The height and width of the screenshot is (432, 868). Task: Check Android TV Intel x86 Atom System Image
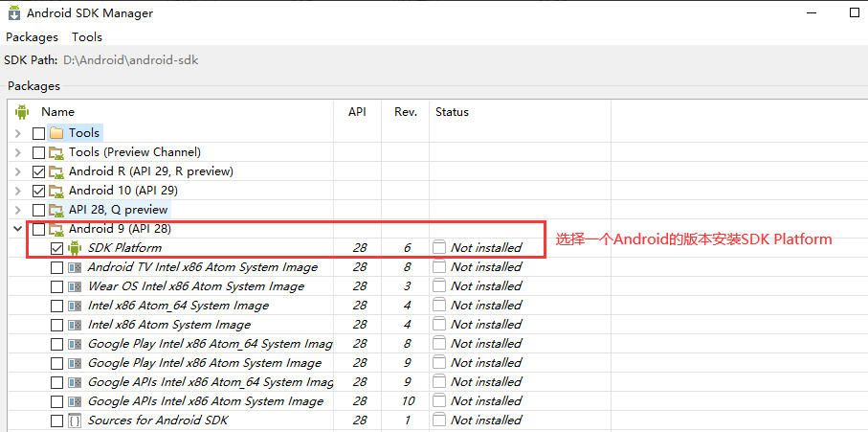click(x=57, y=268)
